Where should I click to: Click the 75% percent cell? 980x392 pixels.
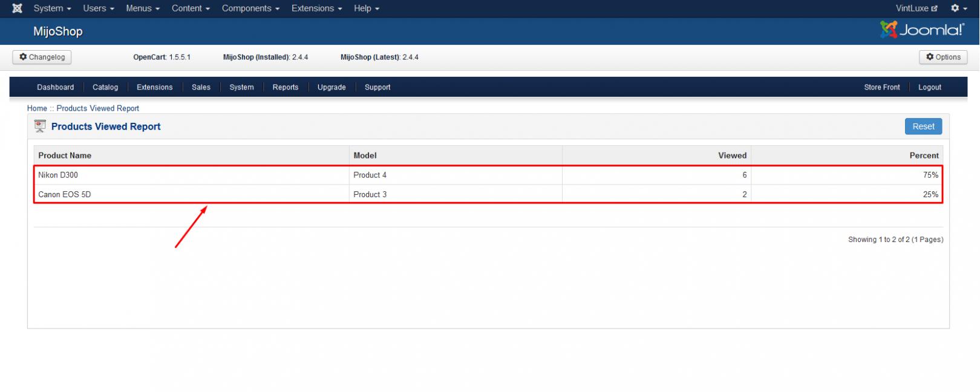coord(846,175)
